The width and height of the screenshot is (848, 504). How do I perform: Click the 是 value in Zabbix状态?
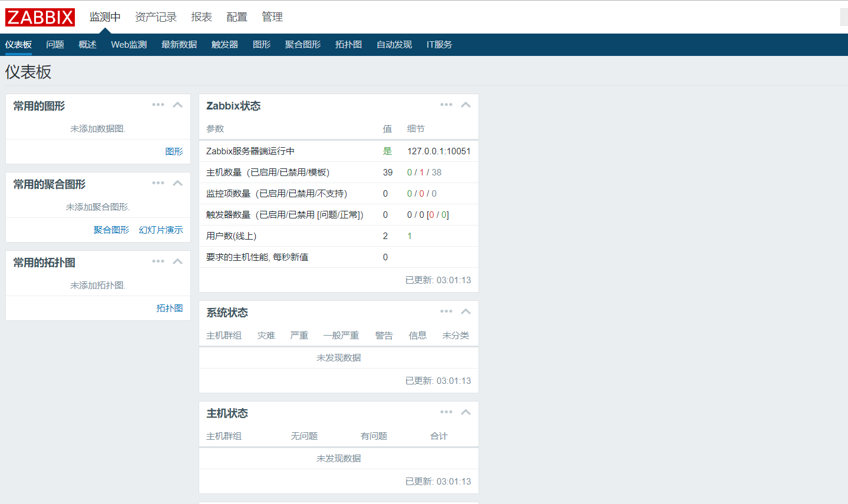pos(387,151)
